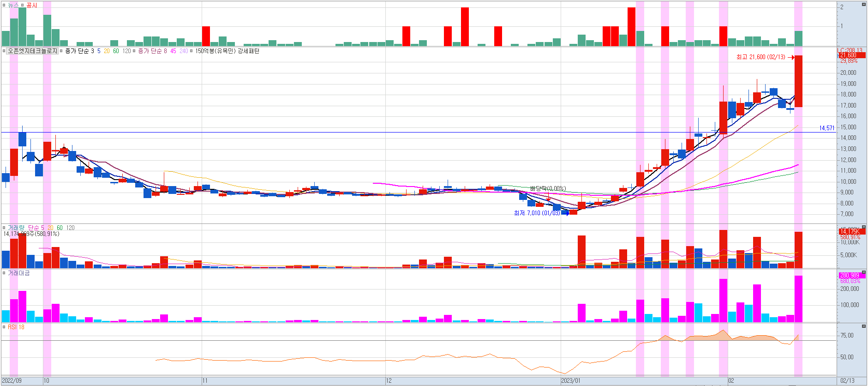Viewport: 868px width, 386px height.
Task: Click the square marker before RSI 18
Action: tap(4, 327)
